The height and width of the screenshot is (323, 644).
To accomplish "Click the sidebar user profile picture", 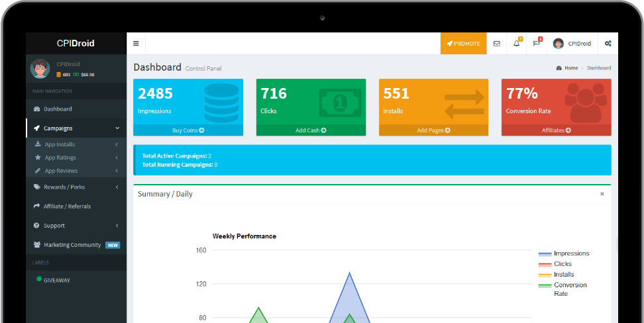I will coord(40,69).
